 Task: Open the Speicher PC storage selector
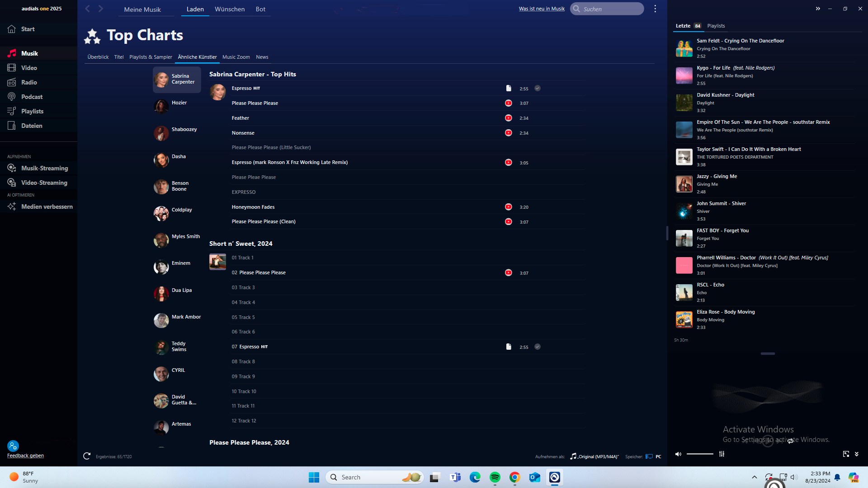coord(654,456)
